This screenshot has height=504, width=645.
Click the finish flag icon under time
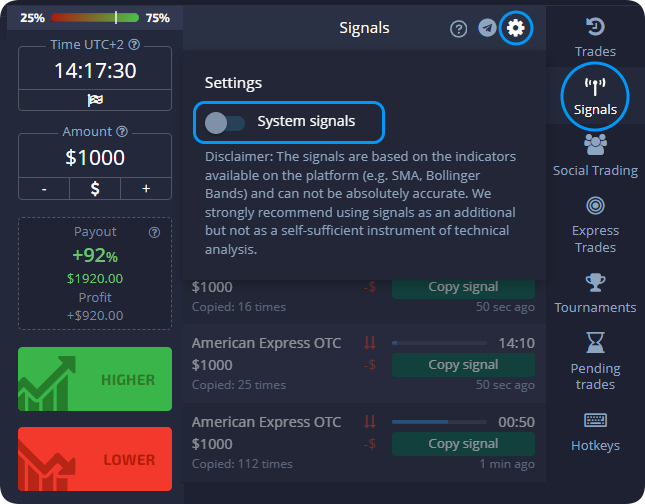pos(95,100)
